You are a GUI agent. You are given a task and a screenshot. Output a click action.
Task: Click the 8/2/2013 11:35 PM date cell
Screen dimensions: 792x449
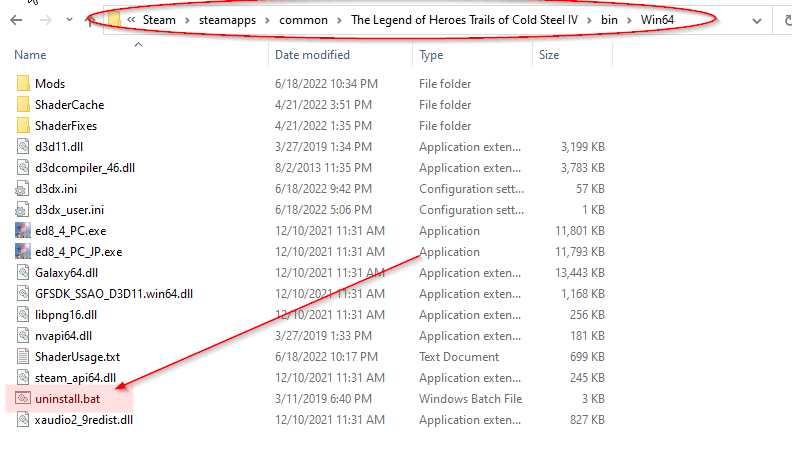click(323, 168)
